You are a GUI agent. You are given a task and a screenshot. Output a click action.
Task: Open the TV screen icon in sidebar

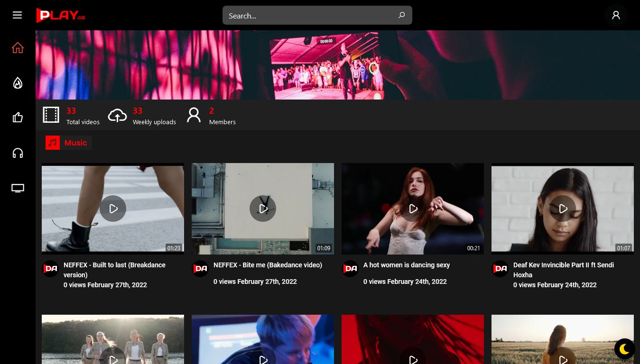point(18,189)
